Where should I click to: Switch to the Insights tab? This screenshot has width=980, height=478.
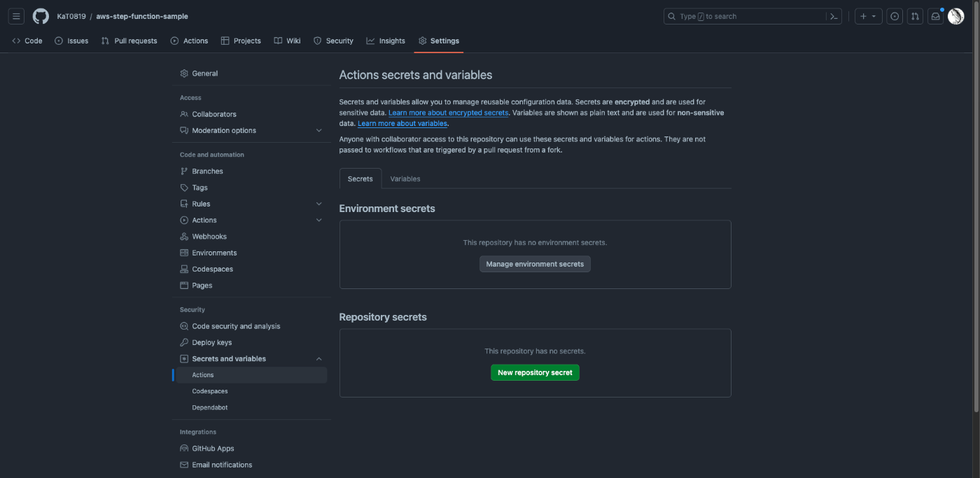386,41
